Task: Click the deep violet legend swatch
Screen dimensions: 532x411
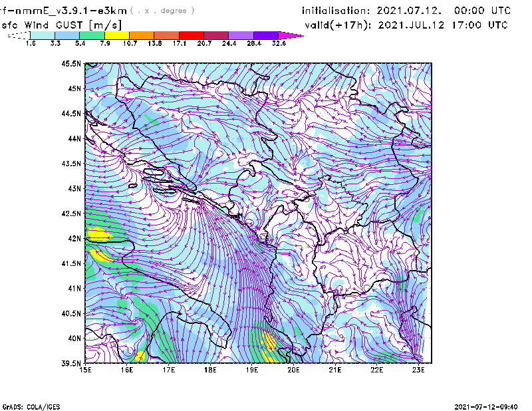Action: [x=265, y=35]
